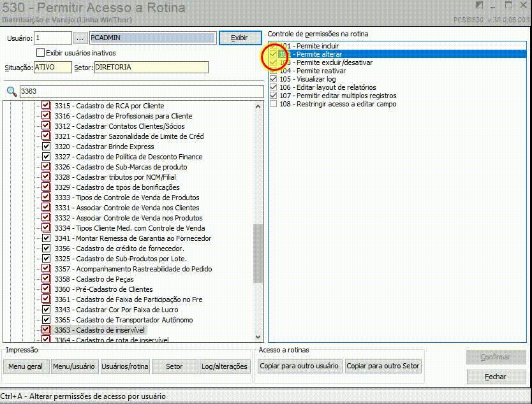Toggle 105 - Visualizar log checkbox
532x404 pixels.
[x=274, y=79]
